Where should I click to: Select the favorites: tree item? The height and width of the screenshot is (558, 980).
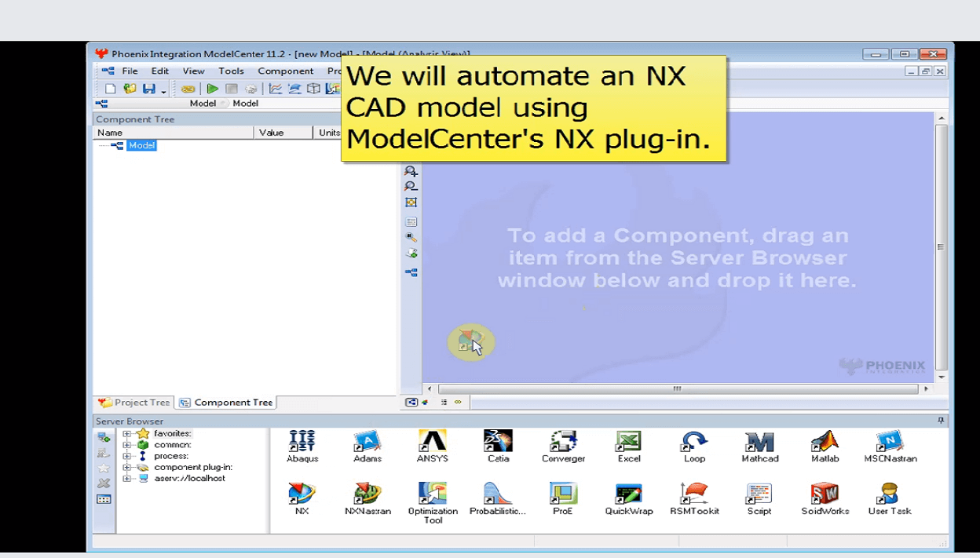[x=173, y=433]
